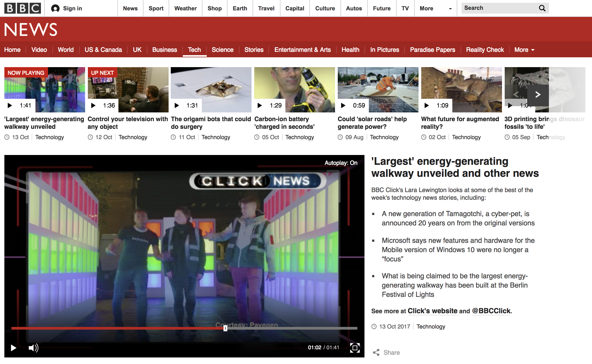Viewport: 592px width, 364px height.
Task: Open TV in the top bar
Action: [405, 8]
